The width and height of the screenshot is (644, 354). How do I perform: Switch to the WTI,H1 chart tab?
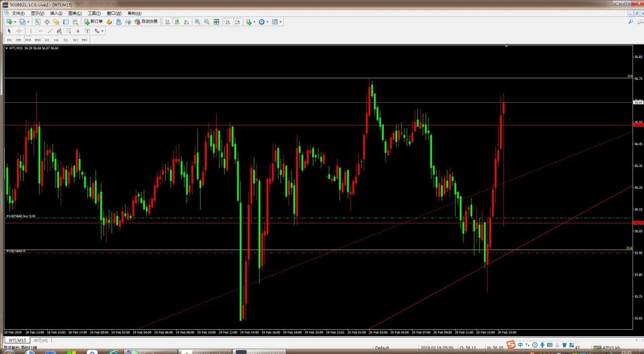point(41,340)
